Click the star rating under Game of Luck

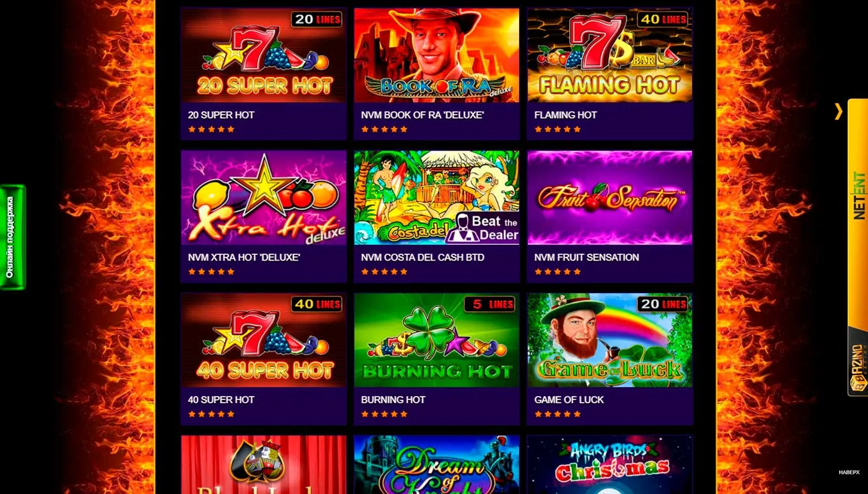[558, 414]
